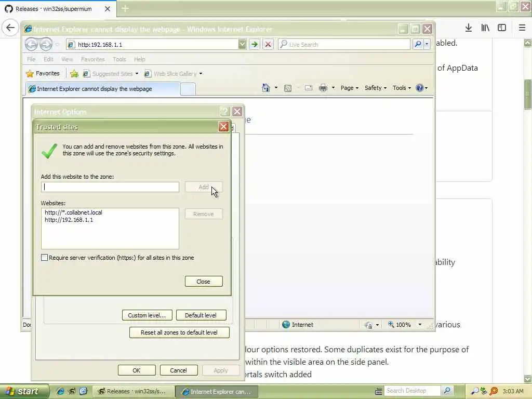Toggle the Firefox sidebar icon
The image size is (532, 399).
click(502, 28)
